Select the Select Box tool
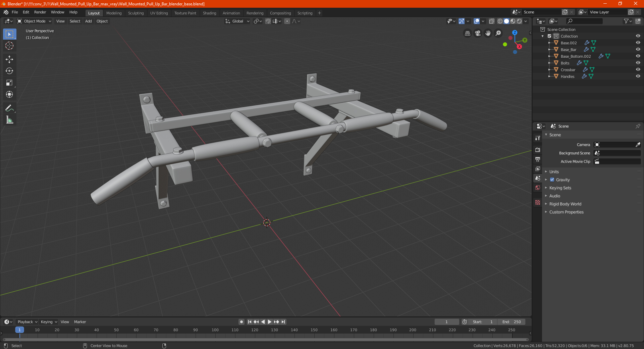The width and height of the screenshot is (644, 349). [x=9, y=34]
